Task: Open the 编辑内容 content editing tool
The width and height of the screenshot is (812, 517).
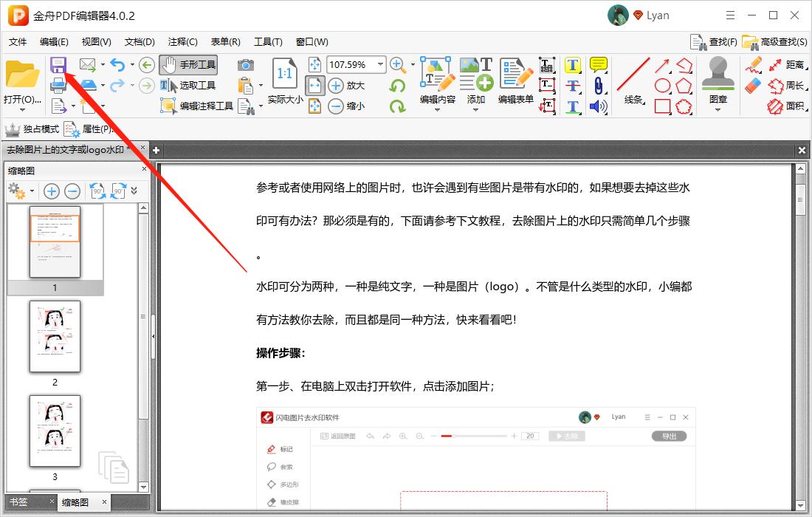Action: click(x=437, y=81)
